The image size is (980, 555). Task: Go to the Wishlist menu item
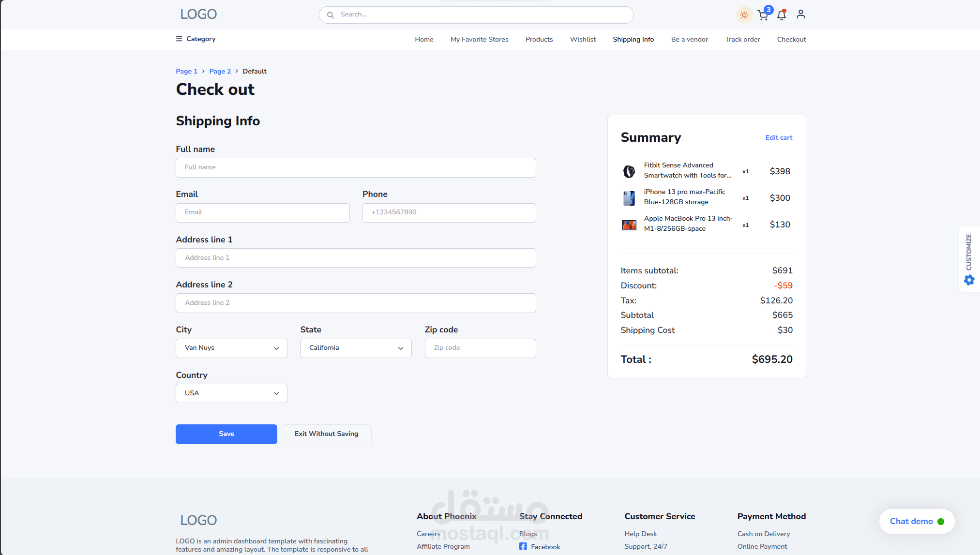[583, 39]
